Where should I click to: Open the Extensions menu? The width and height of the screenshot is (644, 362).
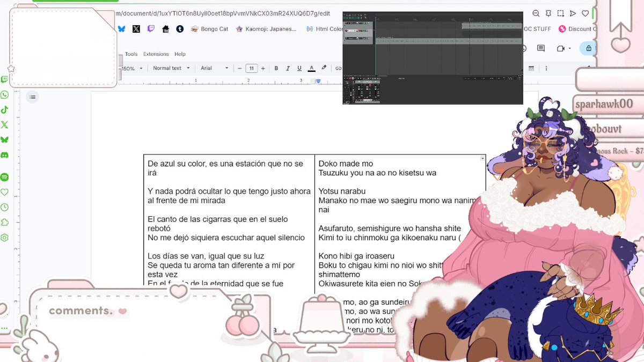tap(155, 54)
